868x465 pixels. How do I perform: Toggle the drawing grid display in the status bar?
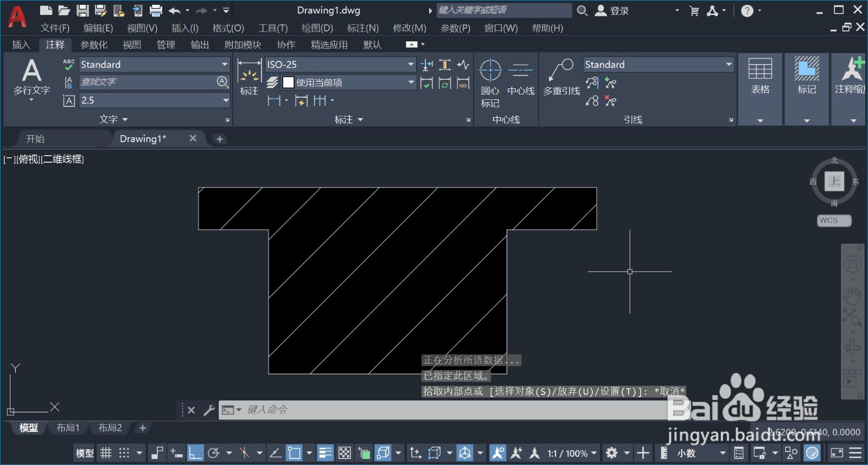pyautogui.click(x=106, y=453)
